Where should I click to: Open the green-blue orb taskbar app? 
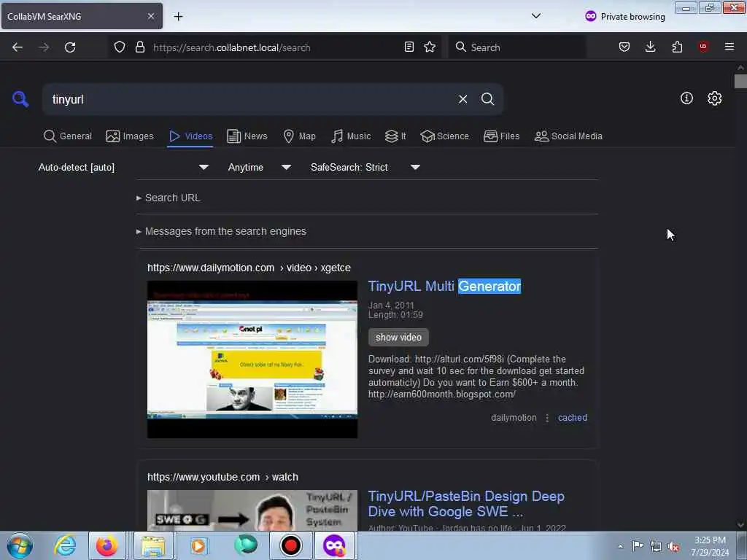246,545
